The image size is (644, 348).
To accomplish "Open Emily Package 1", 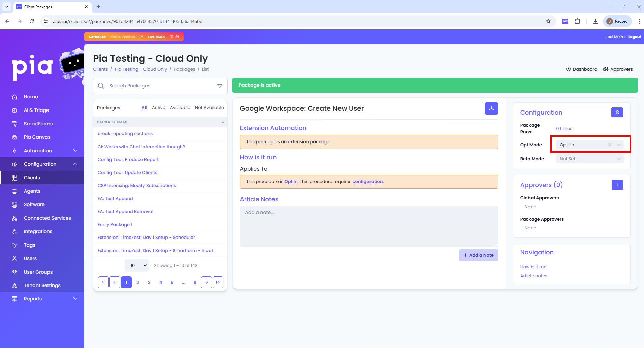I will coord(115,225).
